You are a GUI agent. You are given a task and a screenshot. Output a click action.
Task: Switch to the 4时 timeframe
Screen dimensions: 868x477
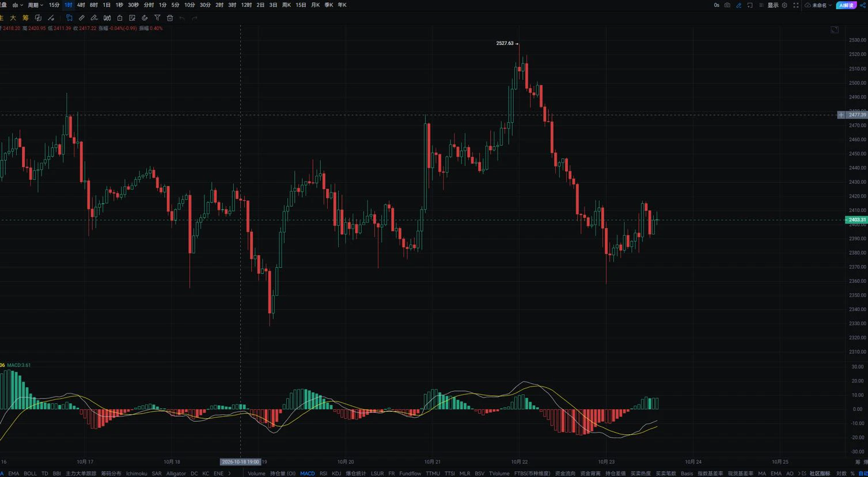point(81,5)
